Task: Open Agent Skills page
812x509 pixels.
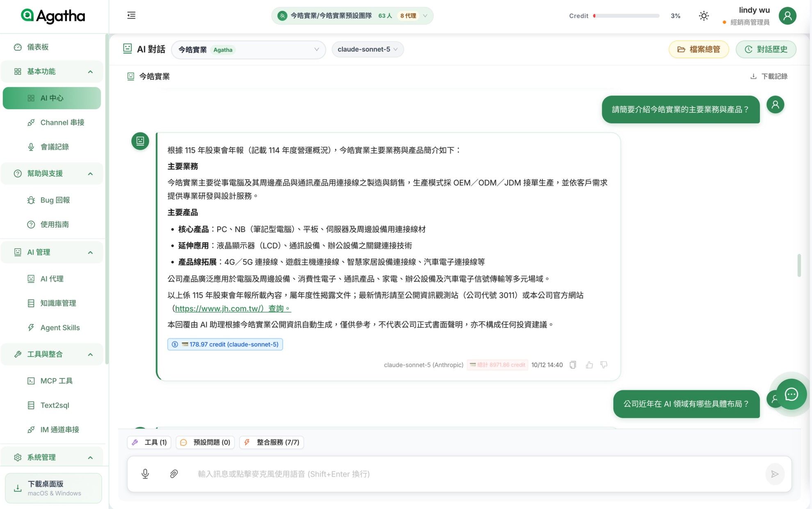Action: point(52,328)
